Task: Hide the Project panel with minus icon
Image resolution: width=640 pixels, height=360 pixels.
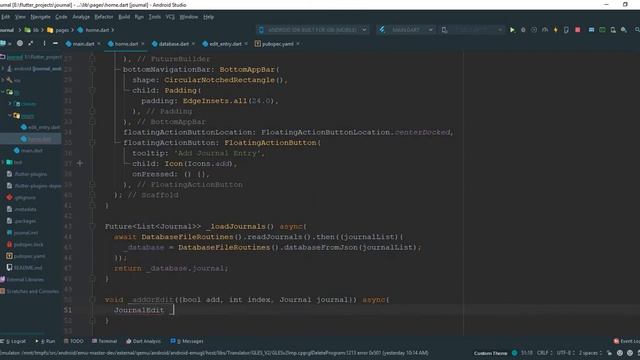Action: pyautogui.click(x=55, y=43)
